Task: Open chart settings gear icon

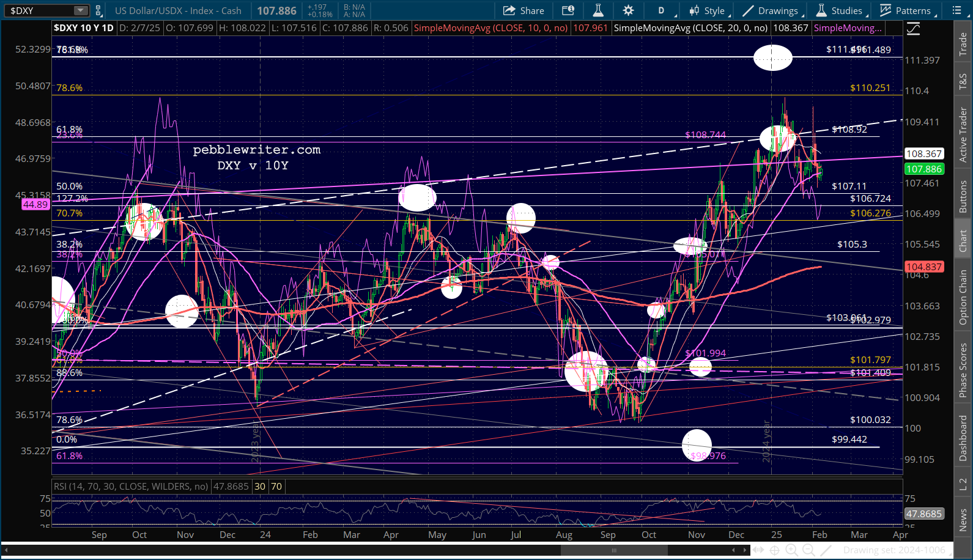Action: (628, 10)
